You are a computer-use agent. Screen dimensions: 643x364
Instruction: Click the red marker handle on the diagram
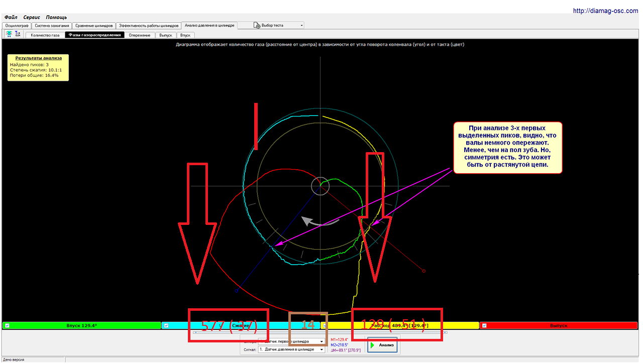tap(424, 271)
